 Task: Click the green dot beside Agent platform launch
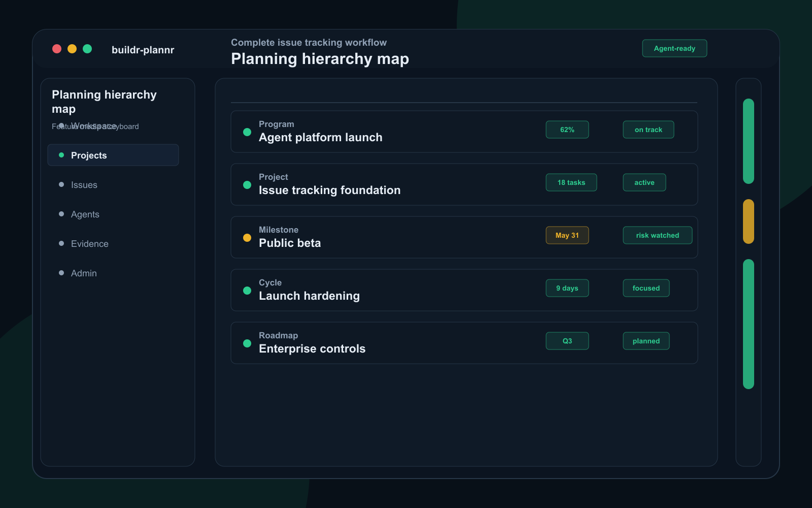pos(247,132)
